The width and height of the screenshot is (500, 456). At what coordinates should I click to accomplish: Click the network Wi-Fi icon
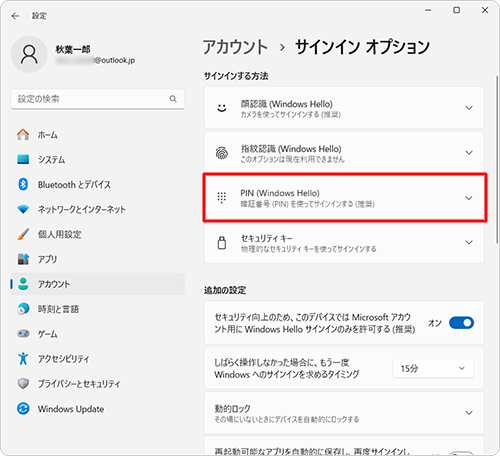[x=23, y=209]
